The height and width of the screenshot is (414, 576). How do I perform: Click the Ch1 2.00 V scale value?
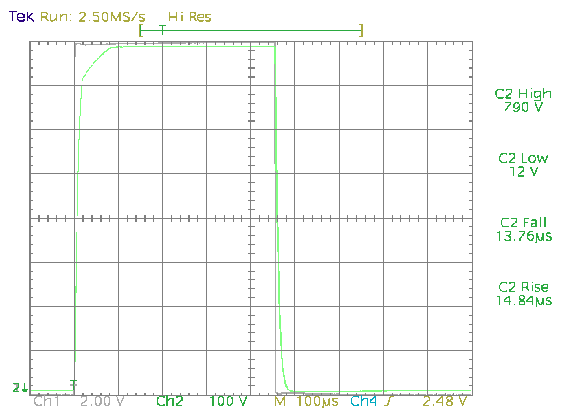pyautogui.click(x=102, y=401)
